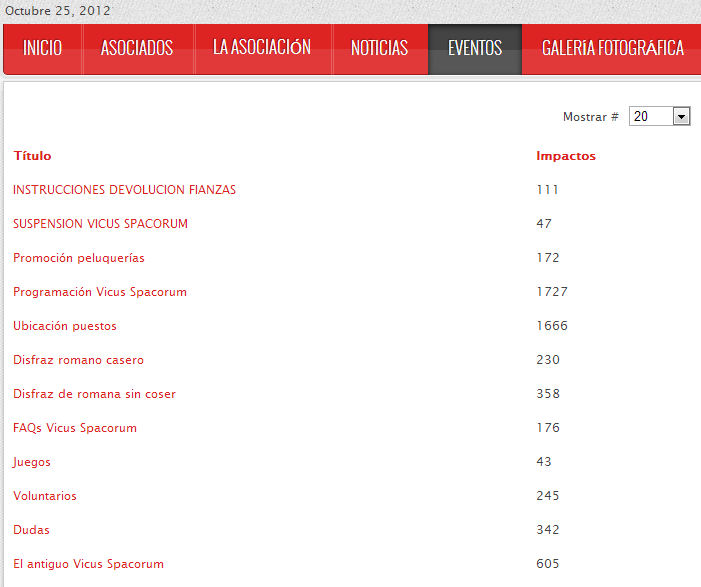Click the impact count 1666
Viewport: 701px width, 587px height.
[x=552, y=326]
